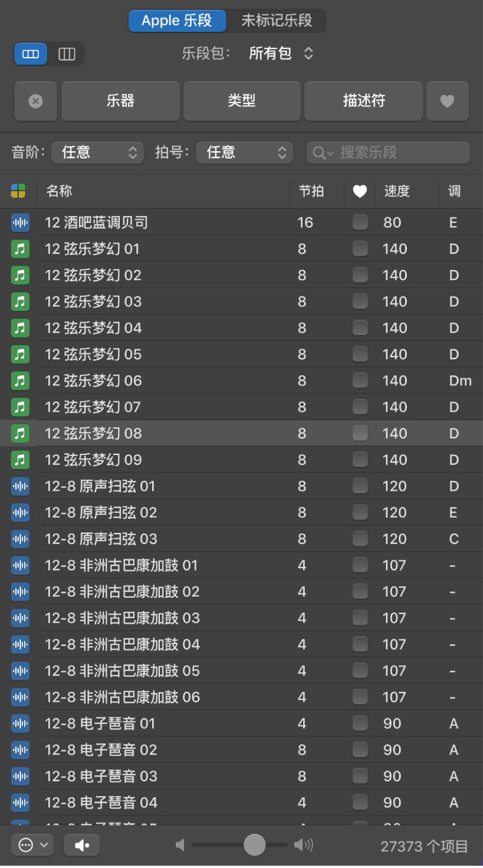483x868 pixels.
Task: Click MIDI loop icon for 12 弦乐梦幻 05
Action: click(x=20, y=354)
